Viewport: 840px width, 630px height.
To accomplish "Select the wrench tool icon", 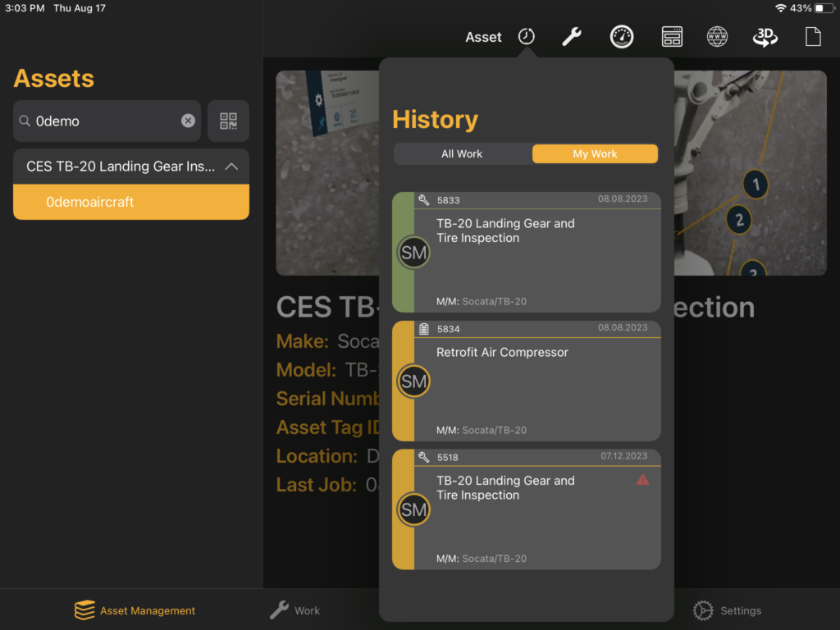I will click(x=571, y=36).
